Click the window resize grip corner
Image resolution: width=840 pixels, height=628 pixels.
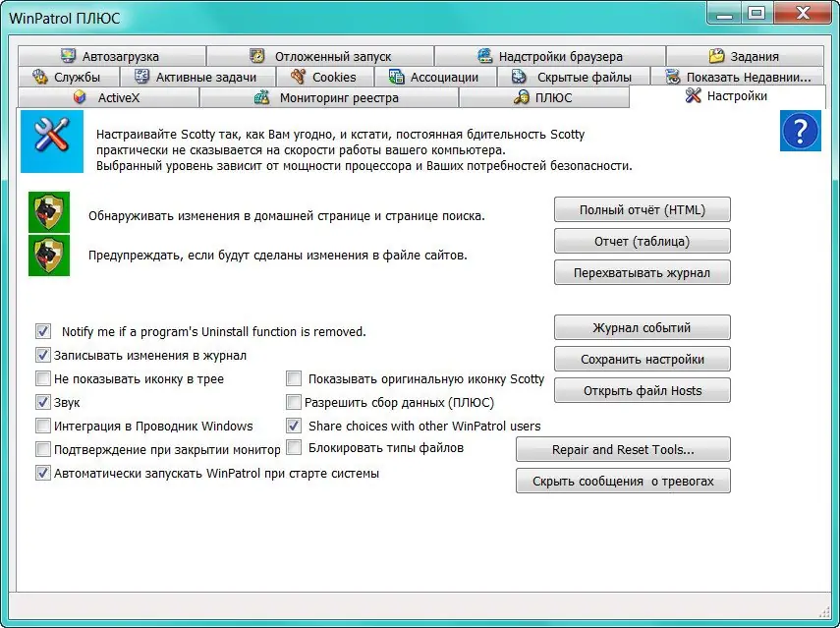825,613
